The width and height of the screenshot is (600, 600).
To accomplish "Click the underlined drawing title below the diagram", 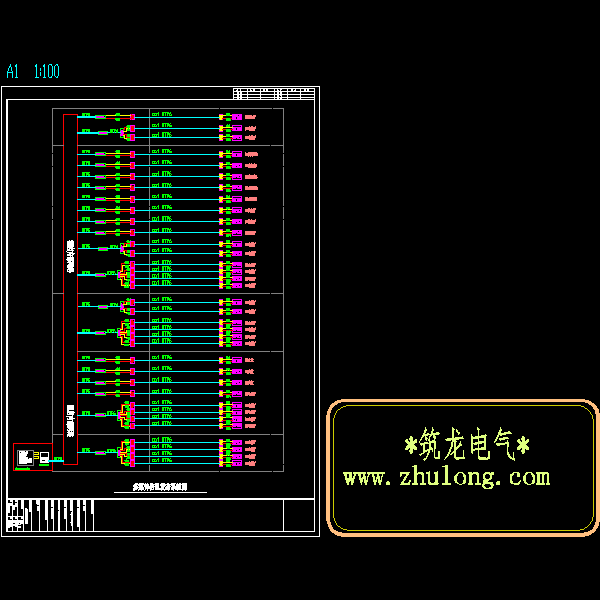I will pyautogui.click(x=160, y=487).
